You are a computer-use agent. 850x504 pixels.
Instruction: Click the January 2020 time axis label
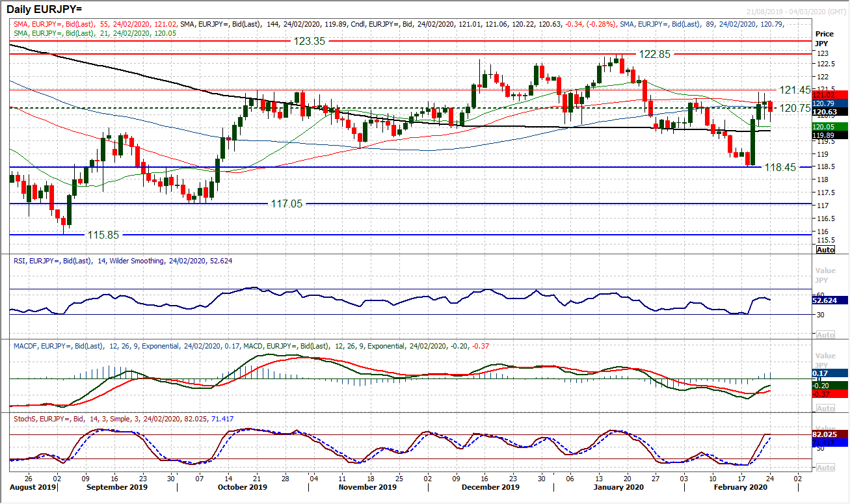pyautogui.click(x=618, y=487)
